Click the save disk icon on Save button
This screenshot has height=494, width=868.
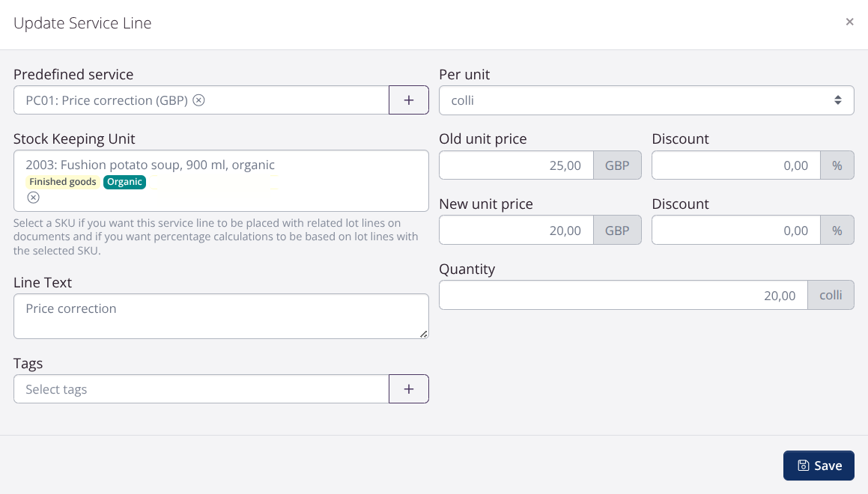tap(801, 465)
